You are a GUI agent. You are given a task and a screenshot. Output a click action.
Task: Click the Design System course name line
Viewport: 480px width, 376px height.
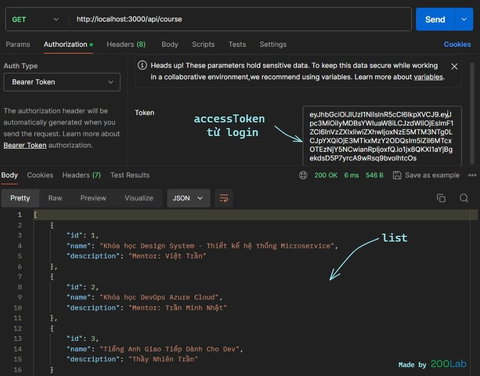coord(202,246)
